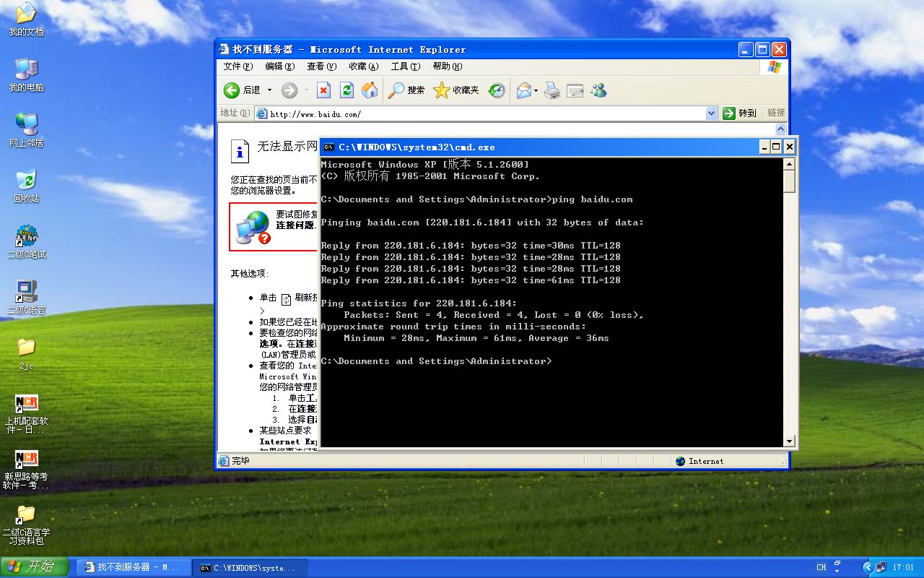Select Network Neighborhood (网上邻居) desktop icon
The image size is (924, 578).
point(26,130)
